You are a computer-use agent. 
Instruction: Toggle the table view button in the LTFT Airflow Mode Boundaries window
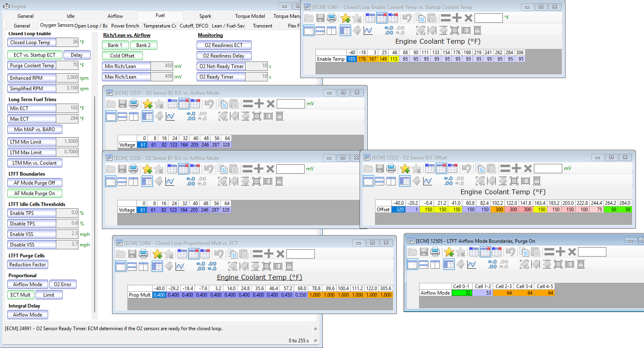click(x=449, y=264)
